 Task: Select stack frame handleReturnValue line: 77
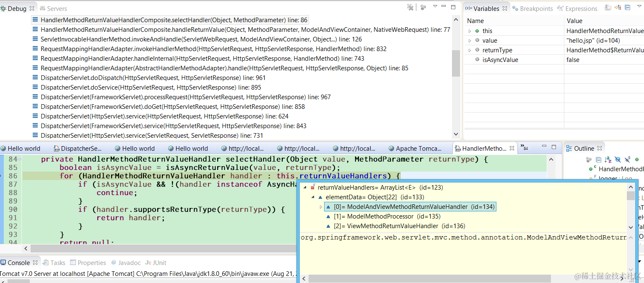(241, 30)
